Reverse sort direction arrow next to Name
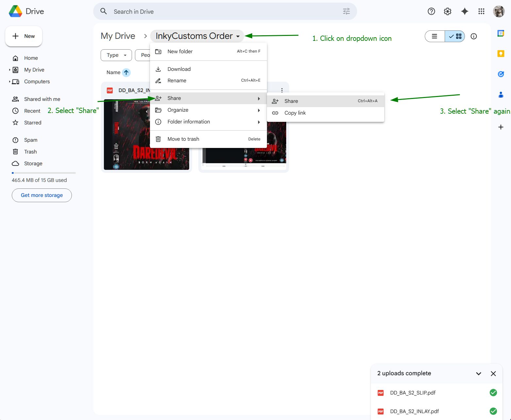Image resolution: width=511 pixels, height=420 pixels. coord(126,73)
